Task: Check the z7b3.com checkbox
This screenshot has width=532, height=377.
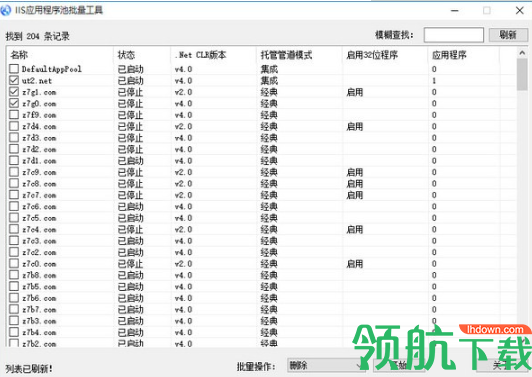Action: [14, 321]
